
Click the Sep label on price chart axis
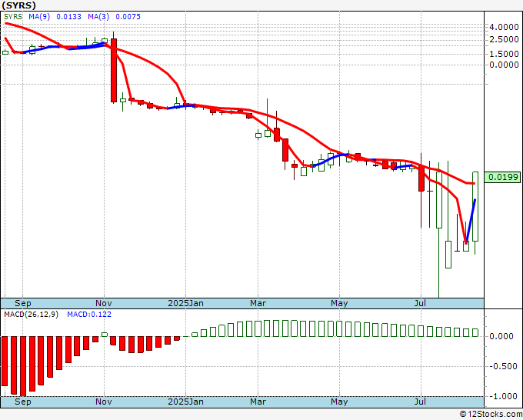point(22,303)
